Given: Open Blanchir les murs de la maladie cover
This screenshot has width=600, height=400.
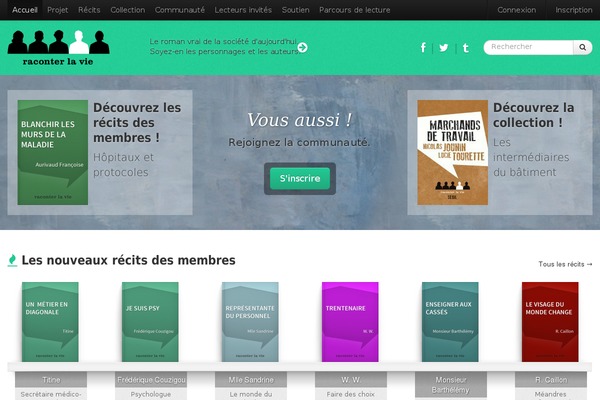Looking at the screenshot, I should point(53,152).
